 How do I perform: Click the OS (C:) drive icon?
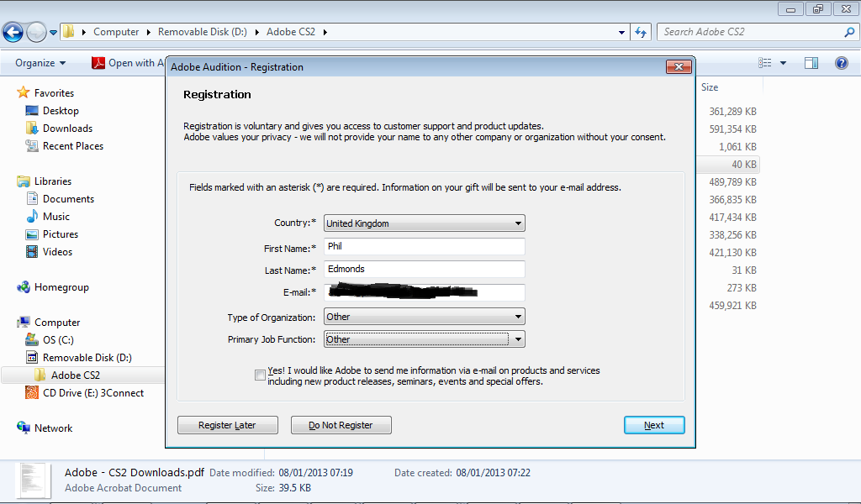point(32,340)
